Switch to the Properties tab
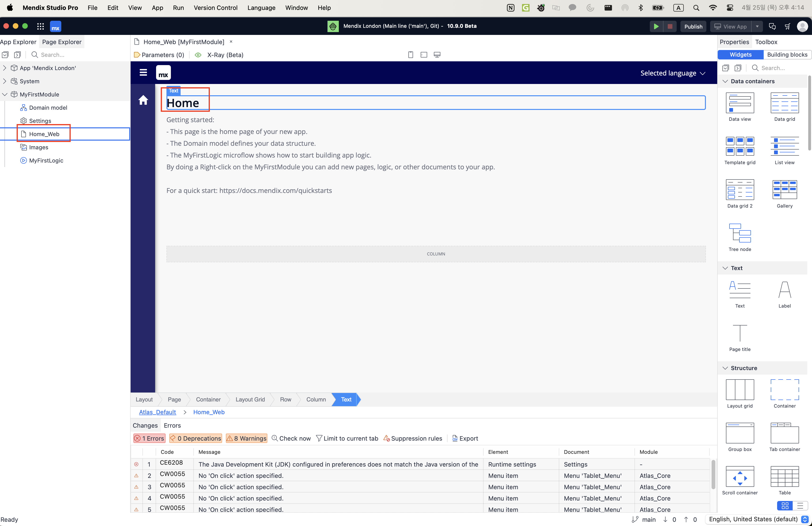 734,42
